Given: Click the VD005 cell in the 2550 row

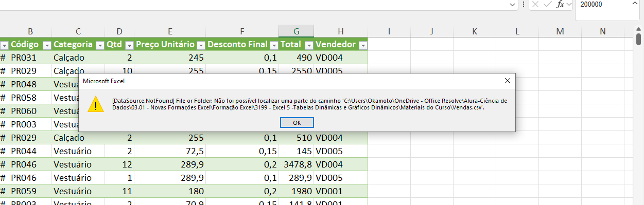Looking at the screenshot, I should click(x=341, y=70).
